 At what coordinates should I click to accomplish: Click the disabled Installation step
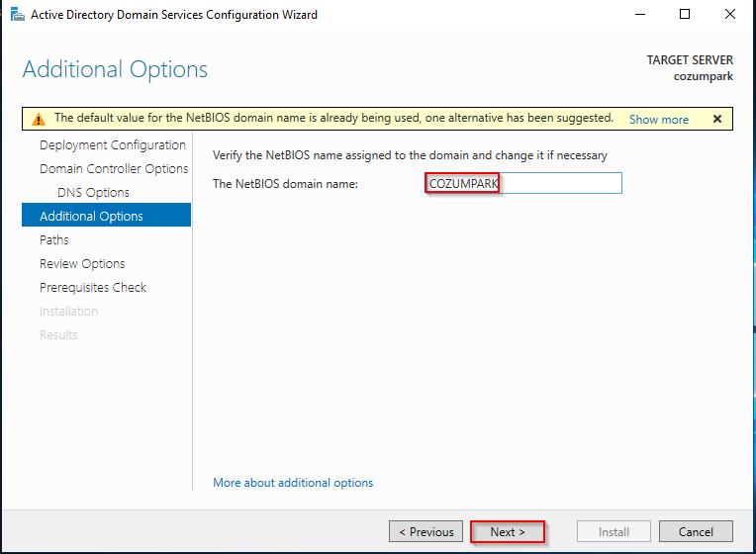[68, 311]
